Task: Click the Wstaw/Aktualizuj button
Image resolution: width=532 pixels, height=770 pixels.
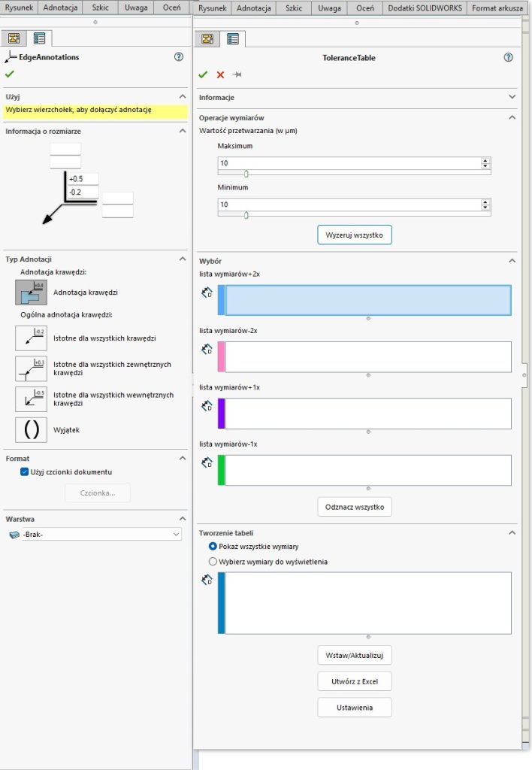Action: point(355,656)
